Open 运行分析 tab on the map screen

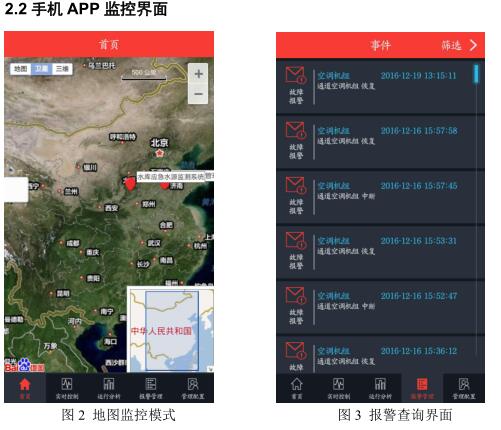[109, 388]
